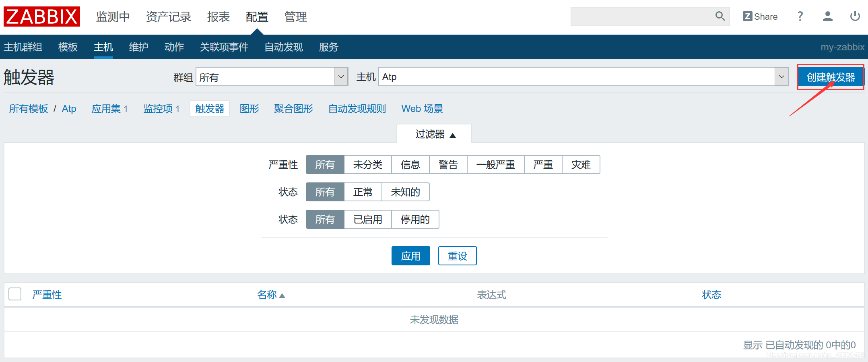Select severity 所有
The width and height of the screenshot is (868, 362).
325,165
